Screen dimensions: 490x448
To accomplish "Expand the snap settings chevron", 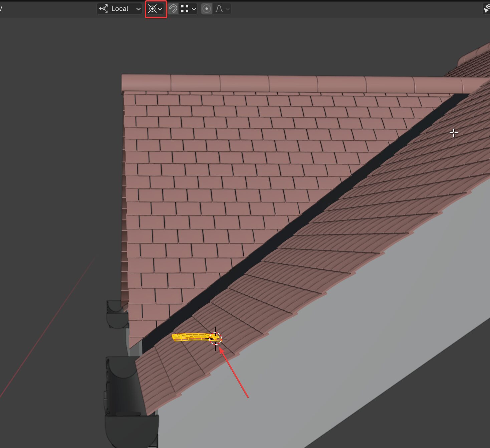I will [194, 9].
